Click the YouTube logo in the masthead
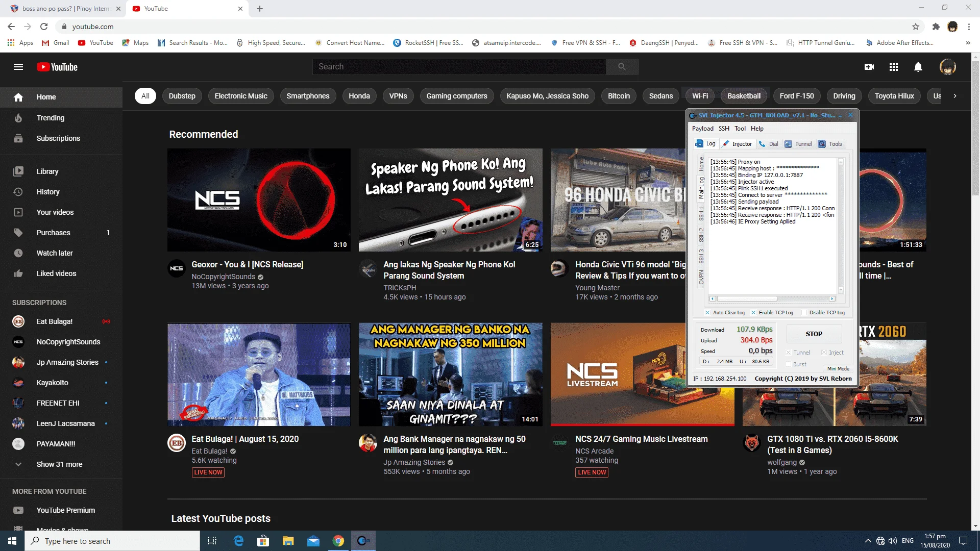 click(57, 67)
